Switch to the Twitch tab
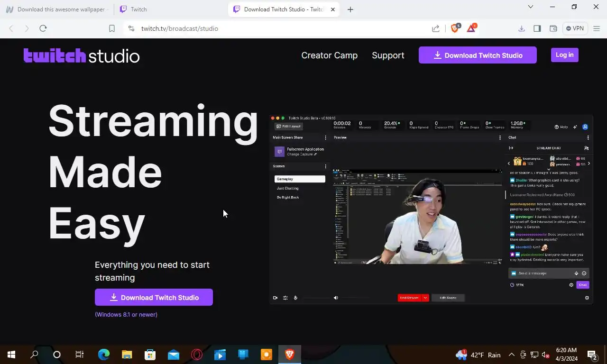Viewport: 607px width, 364px height. coord(171,9)
